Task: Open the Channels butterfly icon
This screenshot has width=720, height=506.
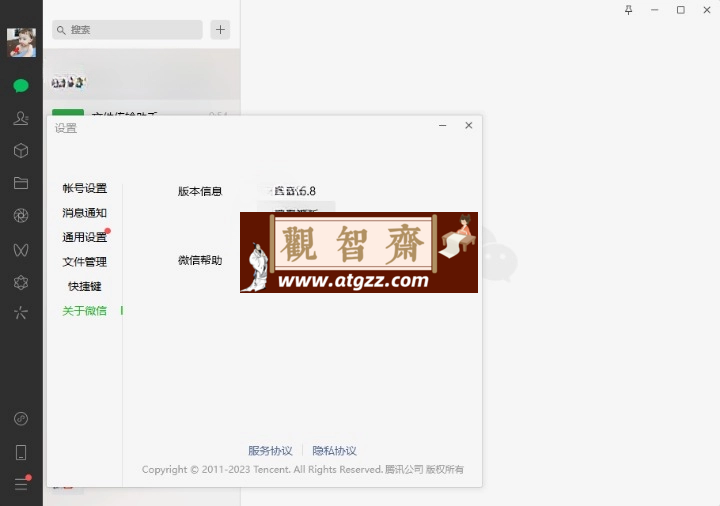Action: click(21, 250)
